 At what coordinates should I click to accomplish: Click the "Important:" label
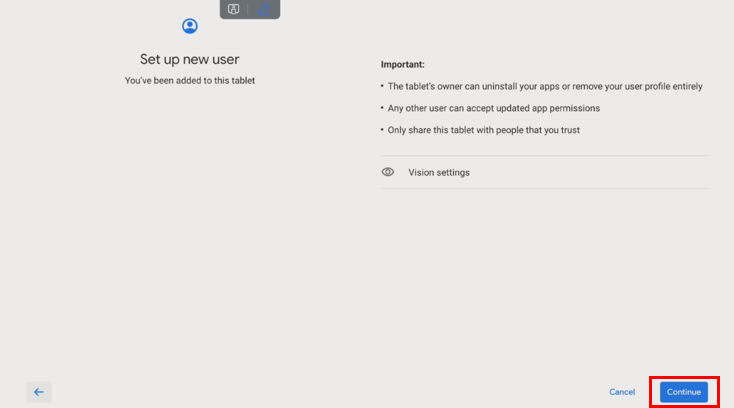(402, 65)
